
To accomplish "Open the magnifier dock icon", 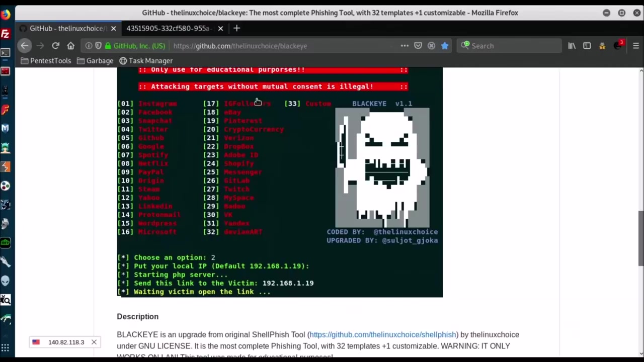I will 5,300.
